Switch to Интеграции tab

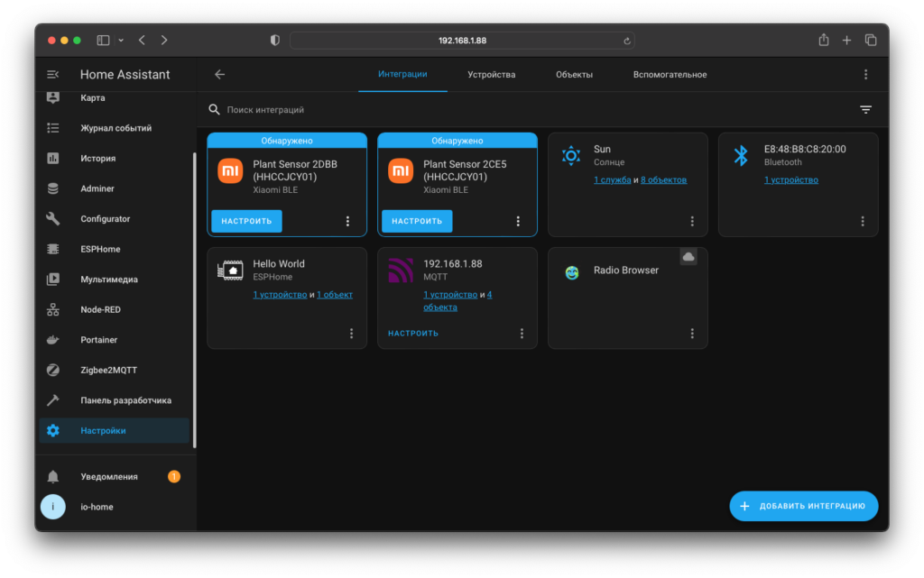pos(402,74)
